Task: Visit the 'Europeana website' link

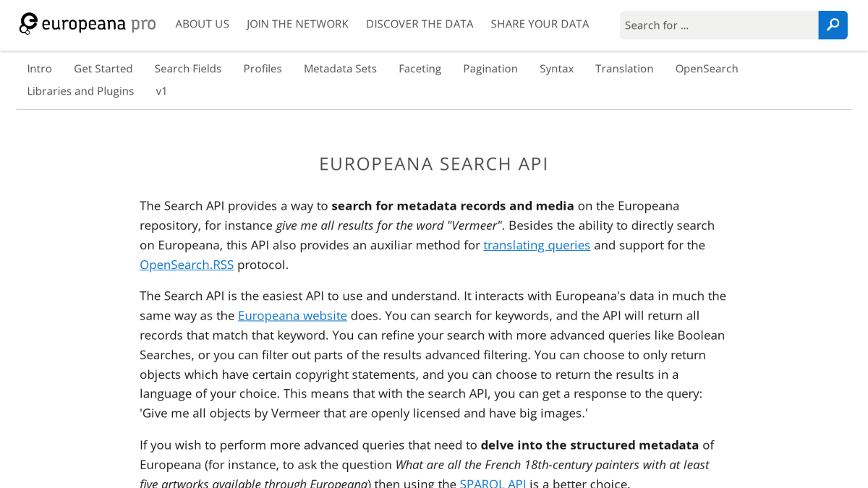Action: (x=292, y=316)
